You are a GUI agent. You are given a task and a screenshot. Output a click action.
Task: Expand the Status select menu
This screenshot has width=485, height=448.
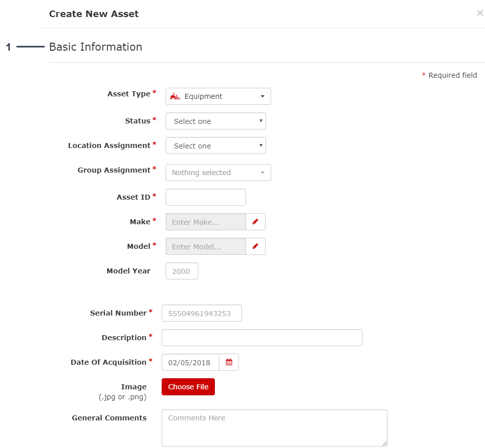click(x=215, y=121)
